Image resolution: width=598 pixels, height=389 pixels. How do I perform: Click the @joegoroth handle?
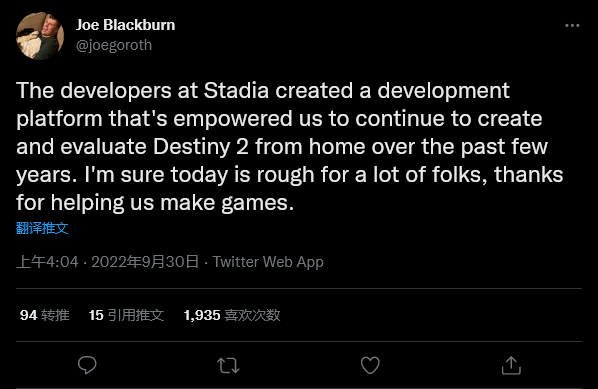point(114,45)
